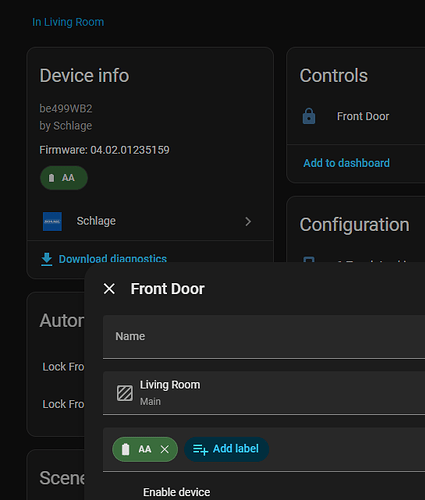
Task: Open the Living Room area selector
Action: (x=264, y=393)
